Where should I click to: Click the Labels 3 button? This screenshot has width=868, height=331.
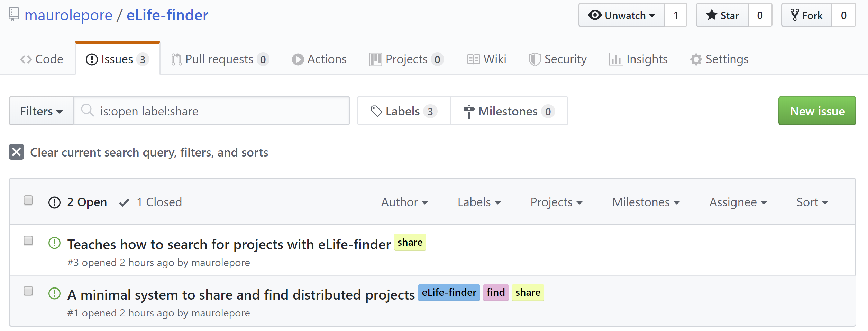click(404, 111)
